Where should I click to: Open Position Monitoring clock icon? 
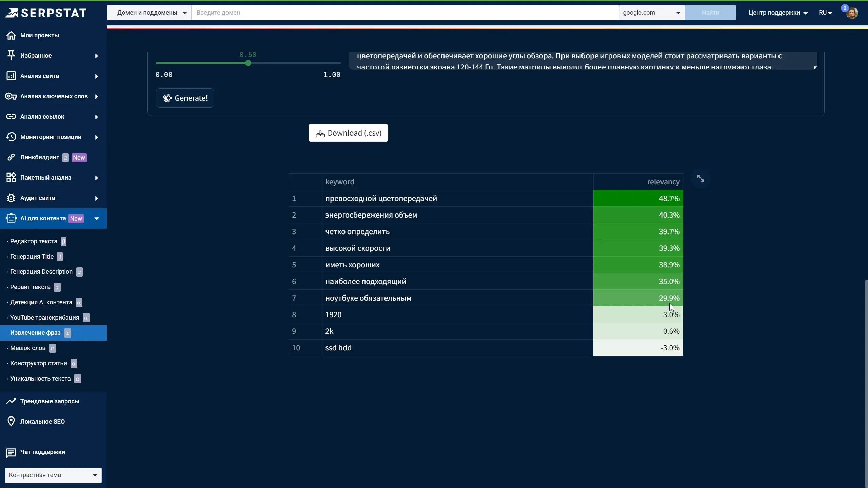11,137
